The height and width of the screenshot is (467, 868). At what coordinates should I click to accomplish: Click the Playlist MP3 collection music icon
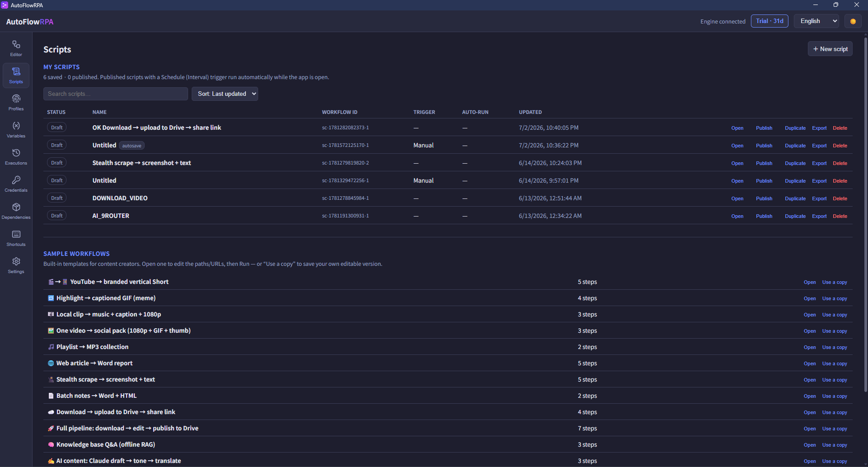coord(51,347)
